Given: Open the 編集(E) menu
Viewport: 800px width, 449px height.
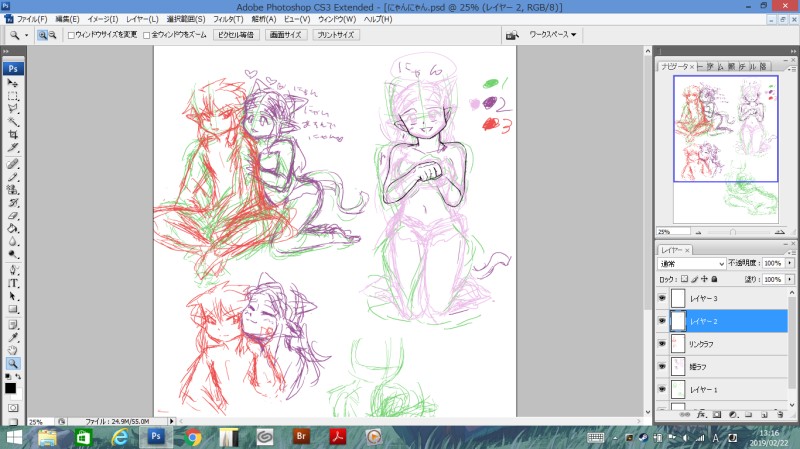Looking at the screenshot, I should click(67, 19).
